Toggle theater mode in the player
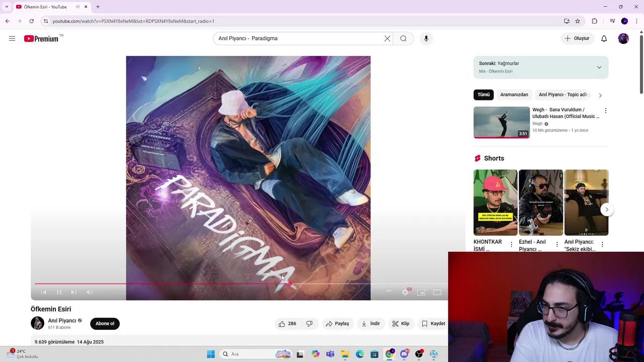This screenshot has height=362, width=644. (437, 292)
